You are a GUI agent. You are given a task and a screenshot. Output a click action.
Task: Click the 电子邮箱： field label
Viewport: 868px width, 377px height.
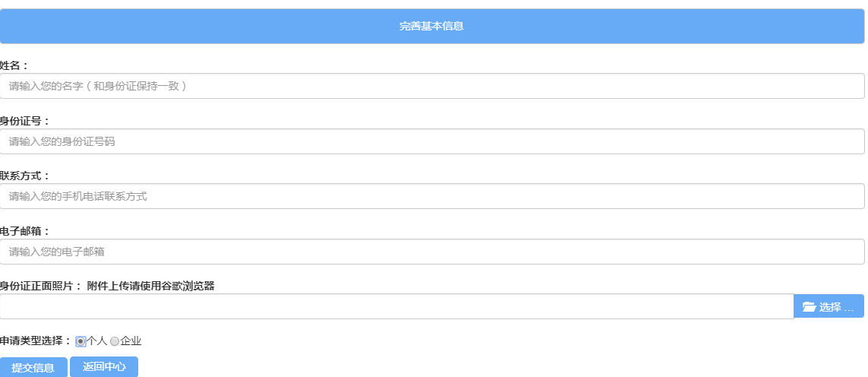click(x=25, y=231)
